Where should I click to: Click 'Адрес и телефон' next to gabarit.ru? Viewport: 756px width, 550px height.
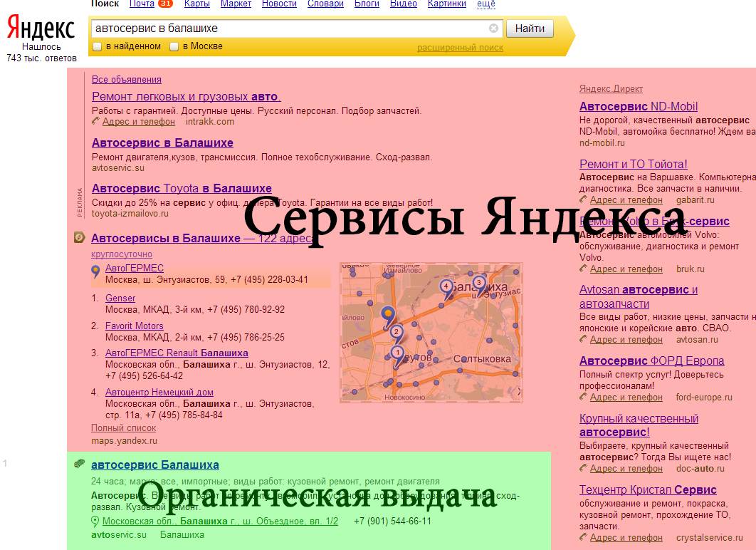(626, 199)
